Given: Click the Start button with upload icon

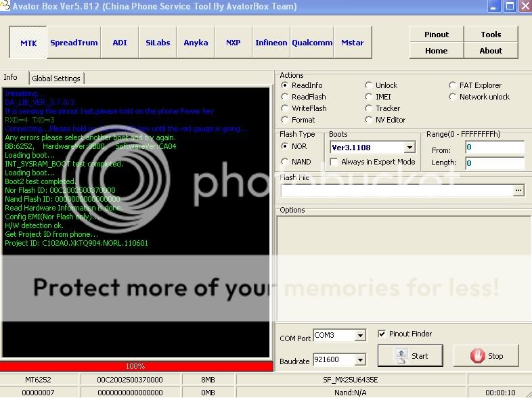Looking at the screenshot, I should 410,355.
